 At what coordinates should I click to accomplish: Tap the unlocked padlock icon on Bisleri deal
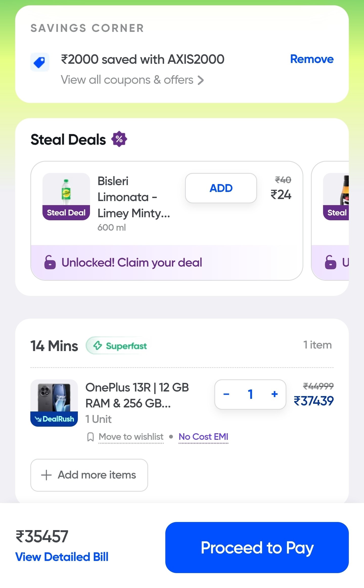[50, 262]
